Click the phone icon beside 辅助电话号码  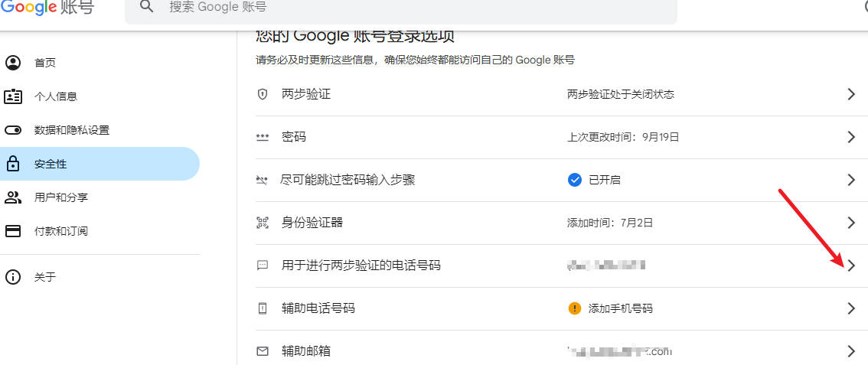[263, 308]
